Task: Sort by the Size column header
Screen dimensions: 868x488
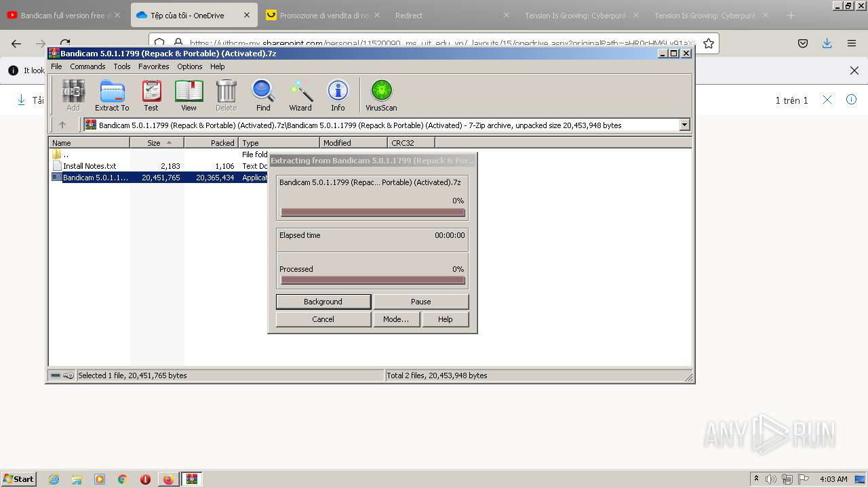Action: tap(157, 142)
